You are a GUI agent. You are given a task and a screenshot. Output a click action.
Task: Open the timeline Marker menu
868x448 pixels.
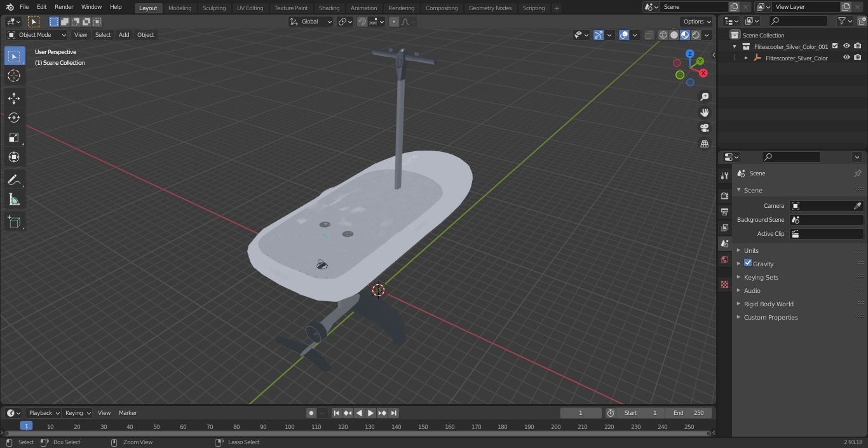pyautogui.click(x=128, y=413)
